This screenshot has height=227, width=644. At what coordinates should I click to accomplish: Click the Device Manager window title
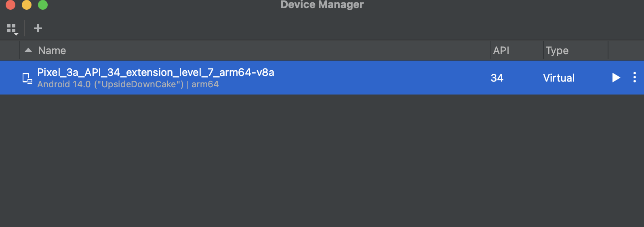(x=322, y=4)
